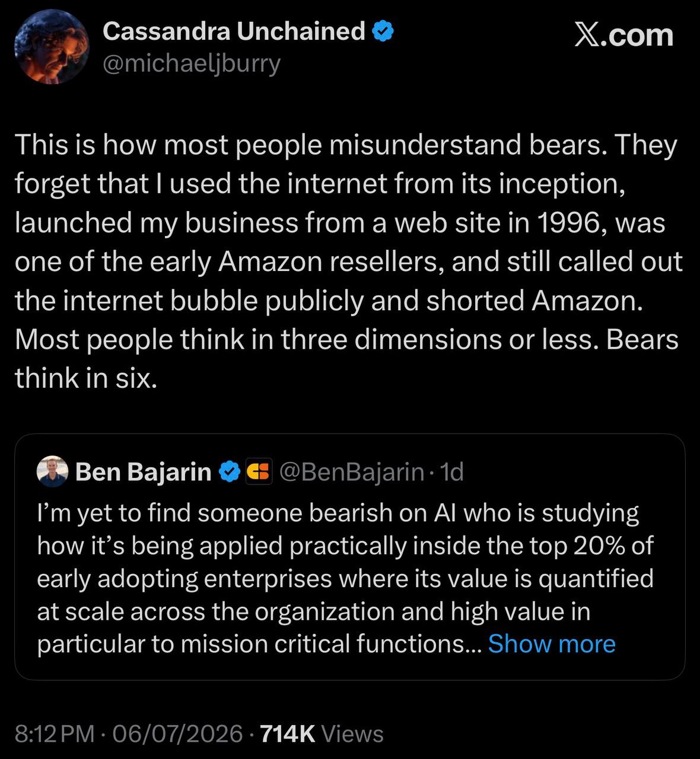
Task: Open the Ben Bajarin author name
Action: pyautogui.click(x=144, y=472)
